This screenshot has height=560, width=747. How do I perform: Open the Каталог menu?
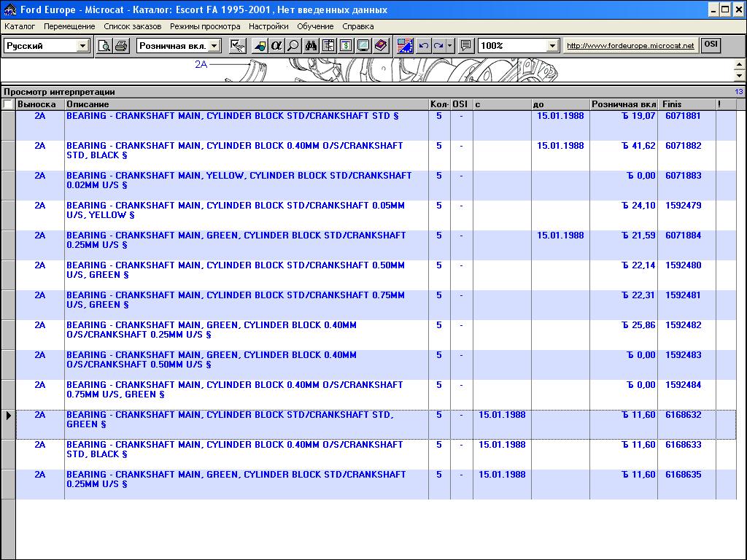(20, 26)
